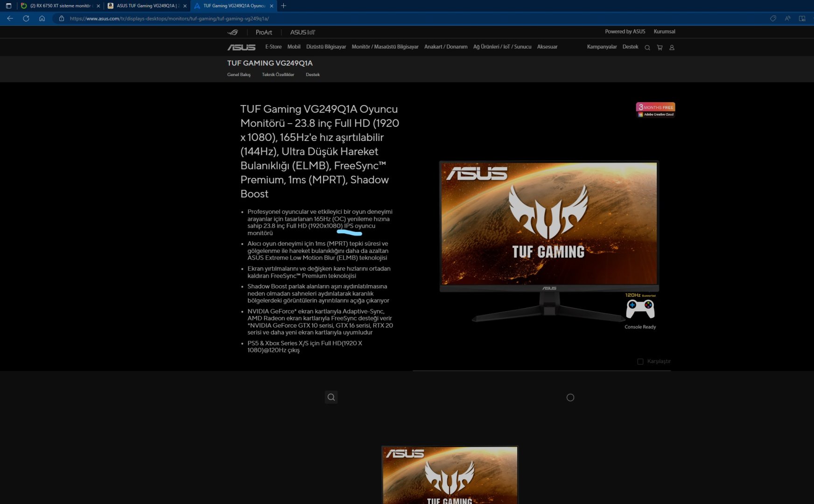814x504 pixels.
Task: Open the ASUS site search icon
Action: point(647,48)
